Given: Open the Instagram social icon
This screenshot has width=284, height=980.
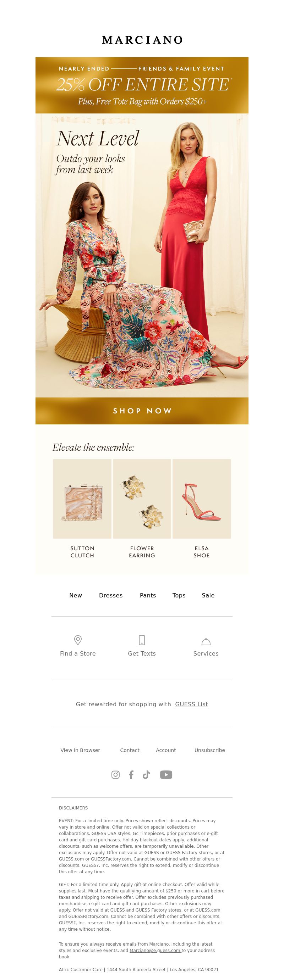Looking at the screenshot, I should pos(115,775).
